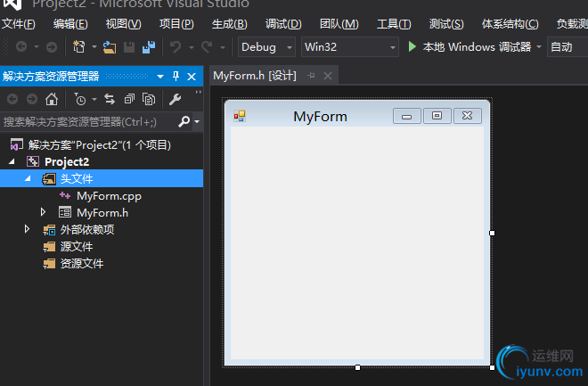Click the form's bottom-edge resize handle

pyautogui.click(x=358, y=367)
